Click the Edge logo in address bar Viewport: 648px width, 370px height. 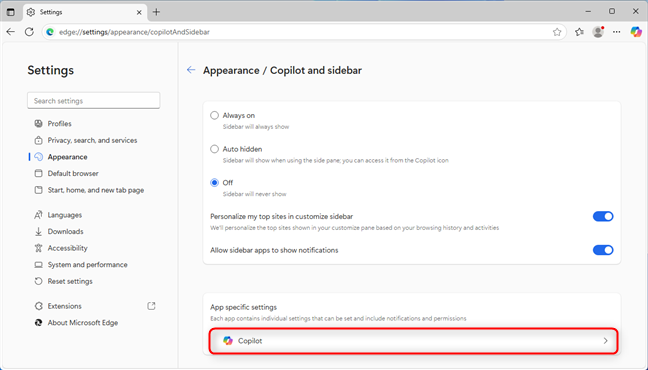pyautogui.click(x=50, y=32)
